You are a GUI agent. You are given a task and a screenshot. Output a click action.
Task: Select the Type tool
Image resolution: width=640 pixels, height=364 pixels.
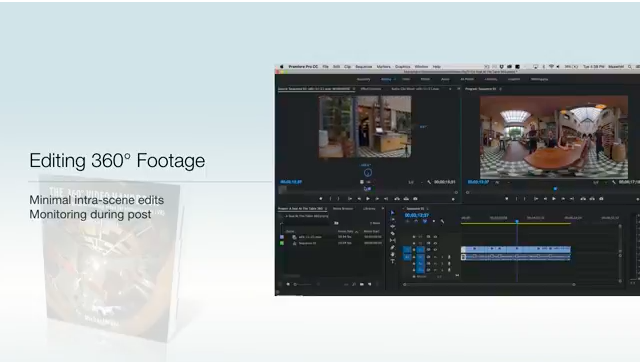click(x=393, y=261)
